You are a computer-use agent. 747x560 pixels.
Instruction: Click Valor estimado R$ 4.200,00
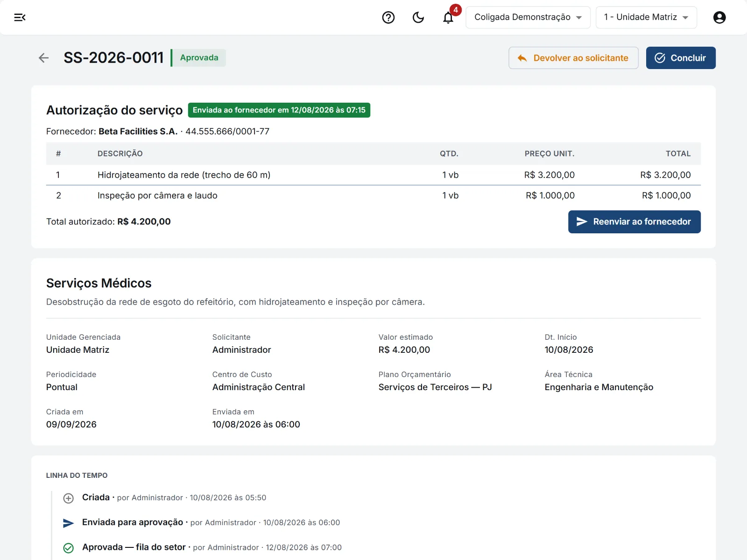coord(404,350)
